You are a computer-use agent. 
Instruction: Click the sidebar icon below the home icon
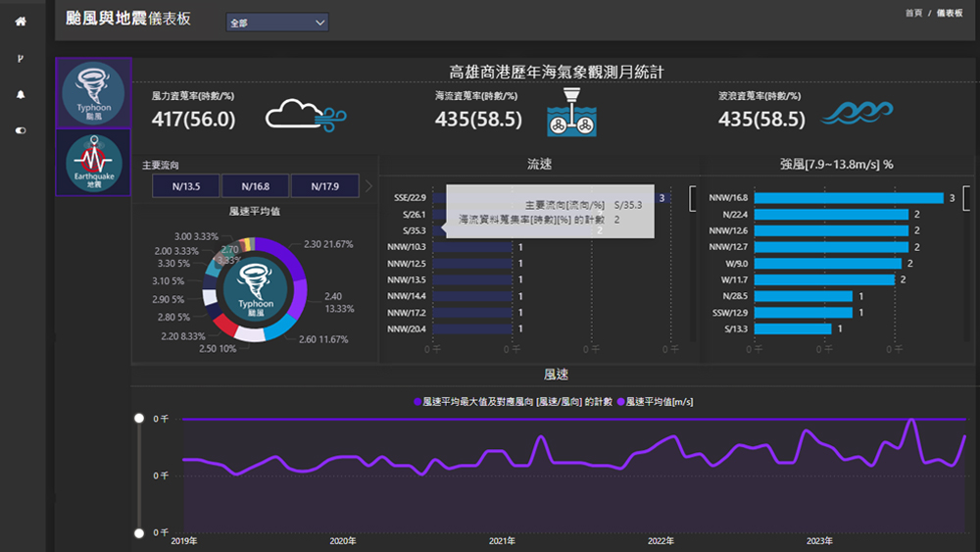(x=21, y=59)
